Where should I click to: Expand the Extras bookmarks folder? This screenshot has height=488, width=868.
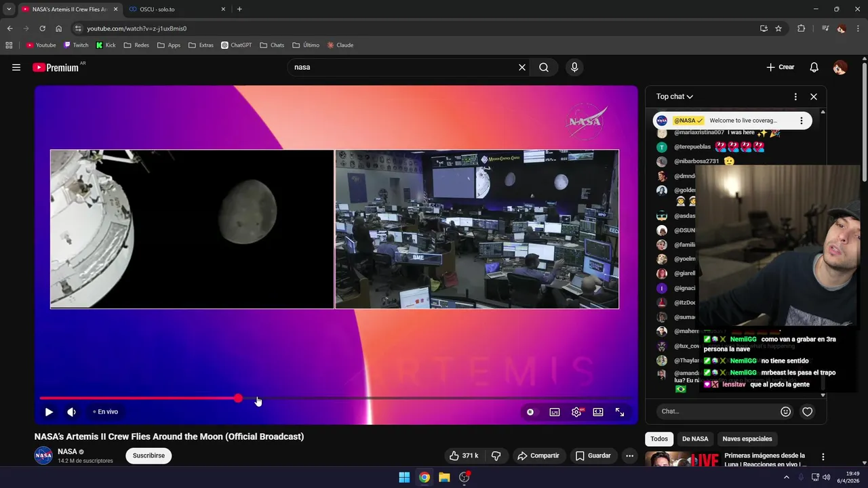click(x=201, y=45)
